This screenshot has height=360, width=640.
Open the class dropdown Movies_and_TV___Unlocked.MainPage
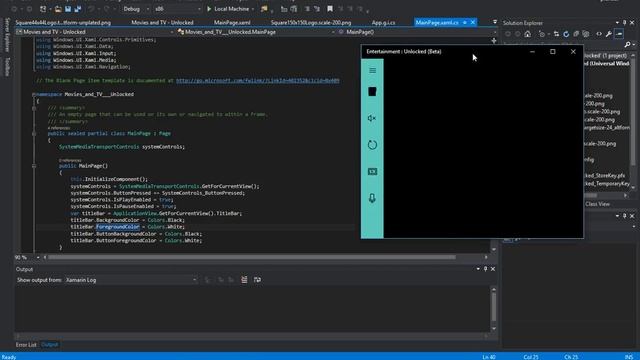pos(256,32)
